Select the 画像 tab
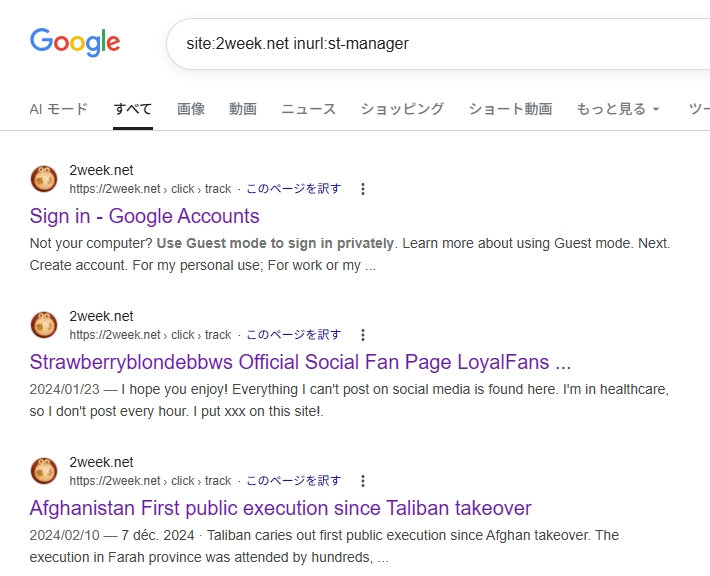The width and height of the screenshot is (710, 576). 191,109
